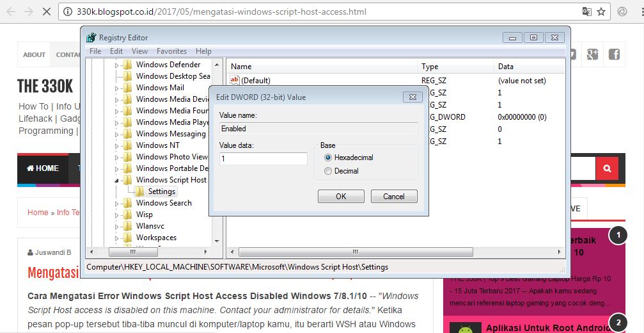Click the Registry Editor title bar icon
The height and width of the screenshot is (333, 644).
[x=91, y=37]
